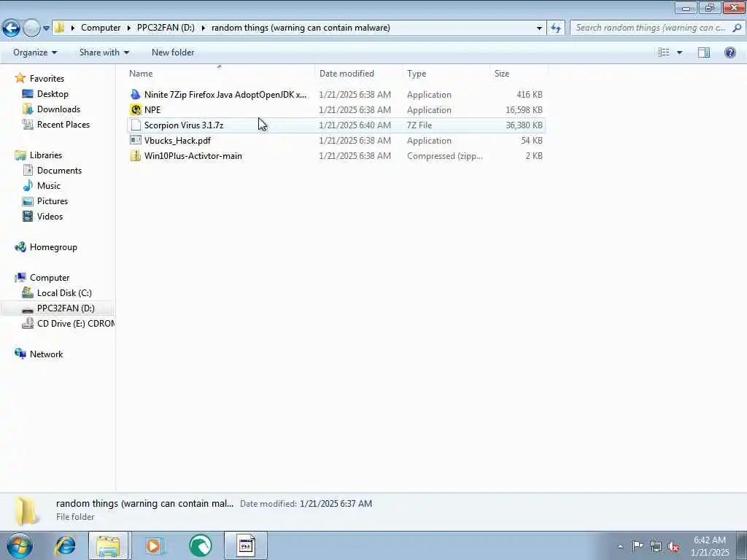The height and width of the screenshot is (560, 747).
Task: Open Help via the question mark icon
Action: (x=729, y=52)
